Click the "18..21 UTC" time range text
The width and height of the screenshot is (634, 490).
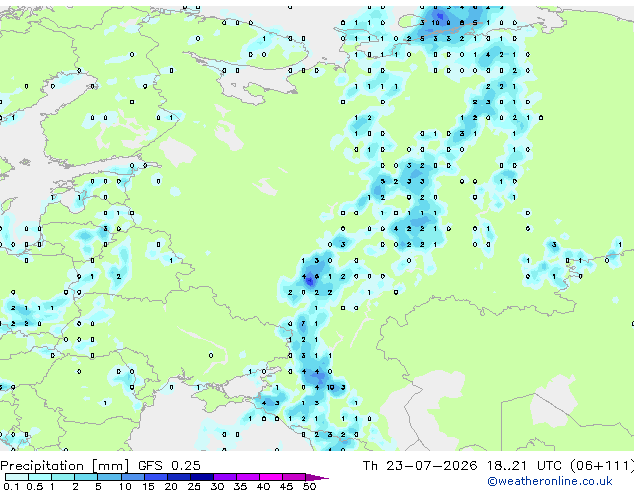click(524, 466)
